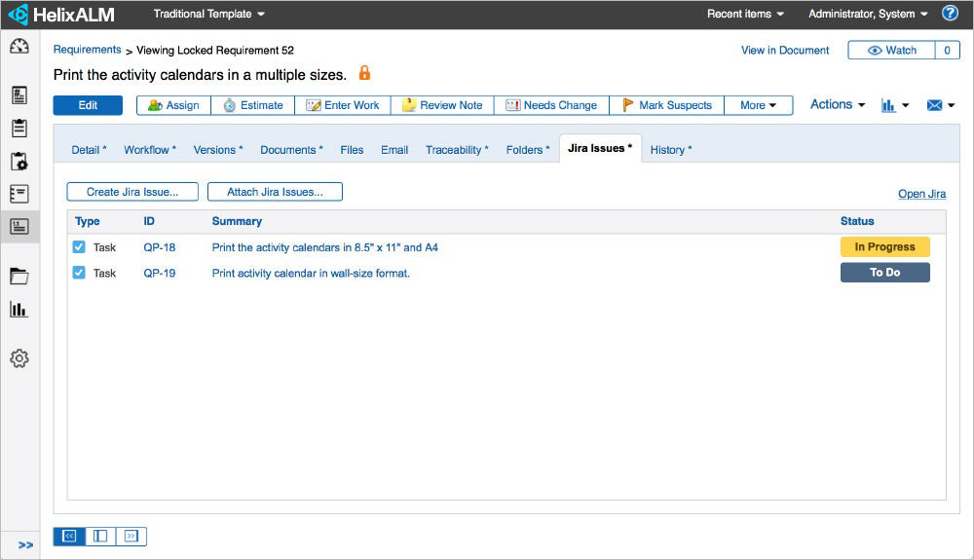Open the QP-18 issue ID link
Screen dimensions: 974x560
(x=160, y=247)
